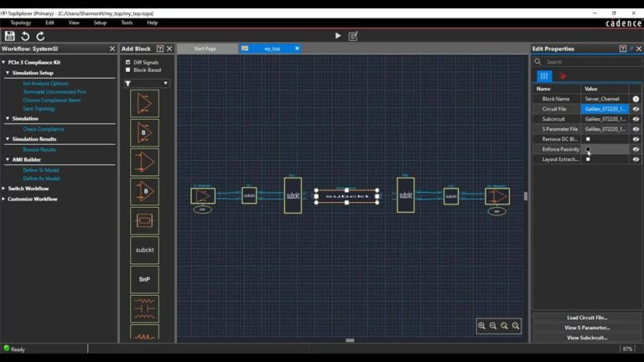Image resolution: width=644 pixels, height=362 pixels.
Task: Open Add Block panel help icon
Action: pyautogui.click(x=160, y=49)
